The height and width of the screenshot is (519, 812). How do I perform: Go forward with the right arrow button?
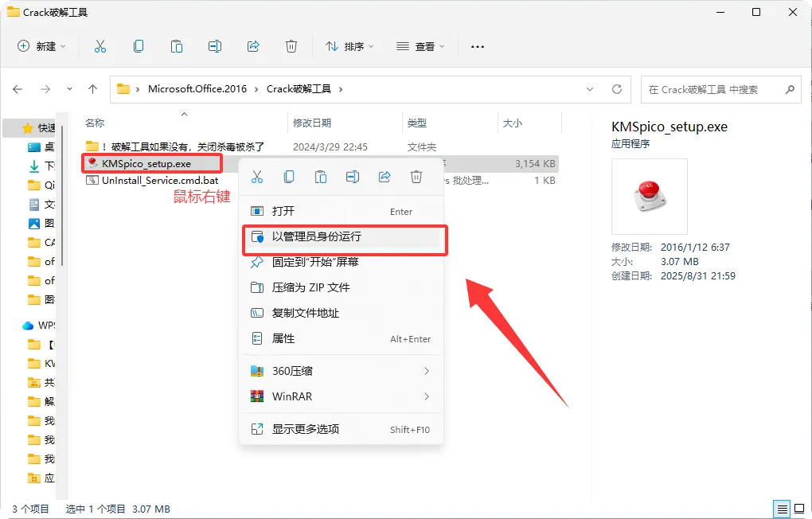coord(45,89)
